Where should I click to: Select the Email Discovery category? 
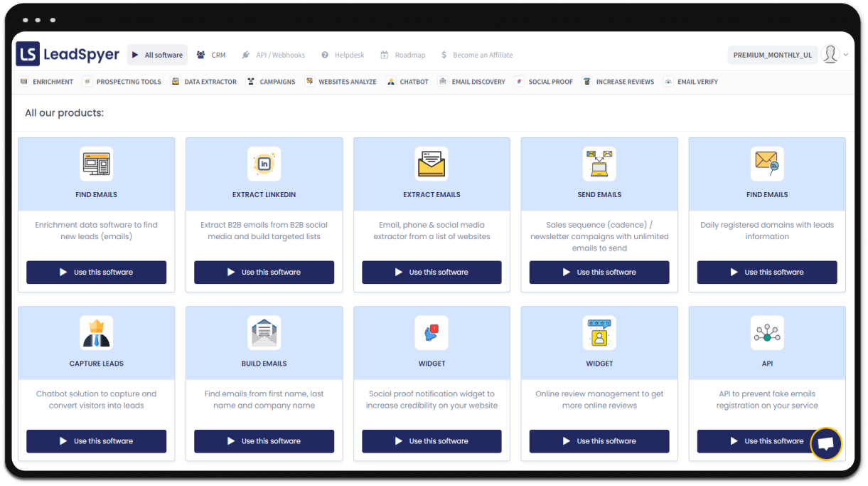(x=471, y=82)
